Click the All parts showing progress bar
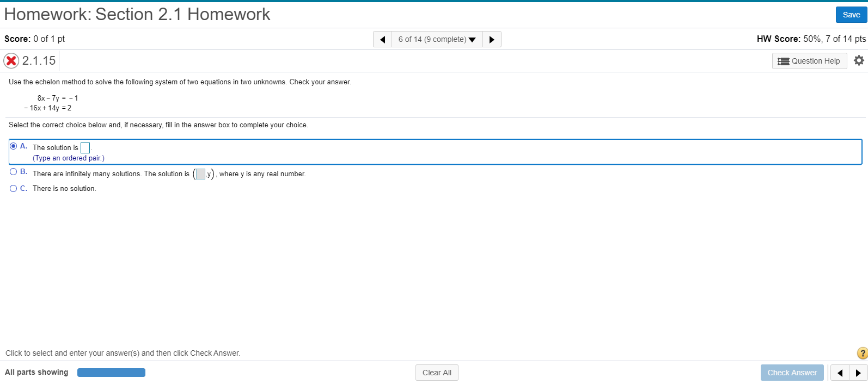 [x=111, y=373]
